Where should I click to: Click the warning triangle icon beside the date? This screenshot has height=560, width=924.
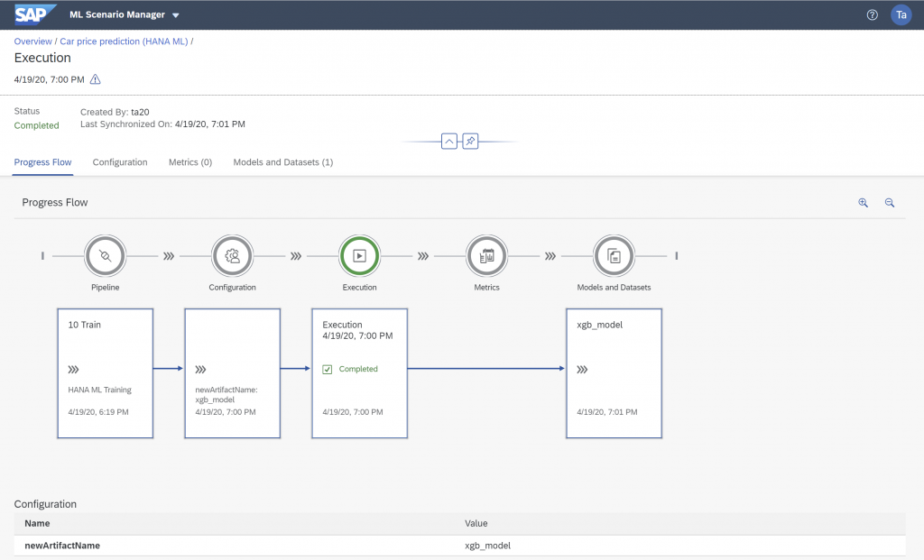pyautogui.click(x=95, y=79)
